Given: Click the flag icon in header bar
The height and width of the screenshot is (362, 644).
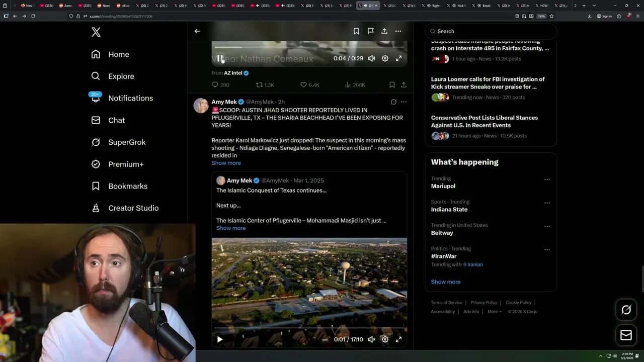Looking at the screenshot, I should [370, 31].
